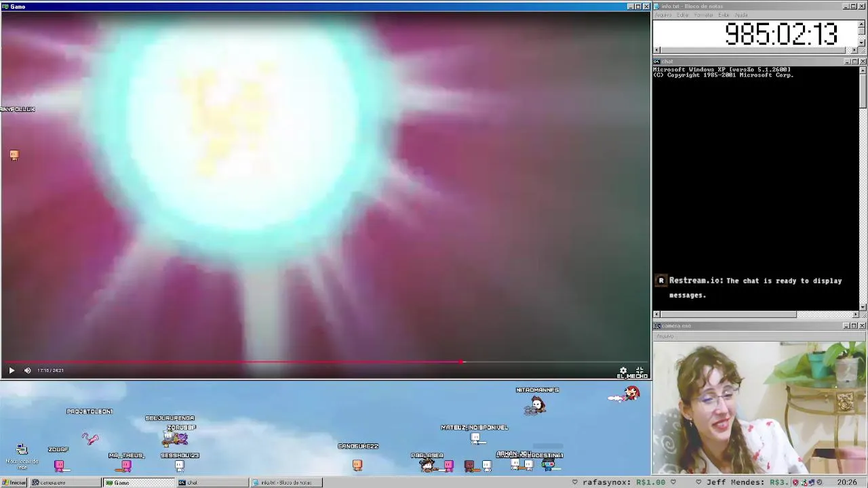Open Arquivo menu in info.txt Notepad
This screenshot has width=868, height=488.
(x=663, y=15)
